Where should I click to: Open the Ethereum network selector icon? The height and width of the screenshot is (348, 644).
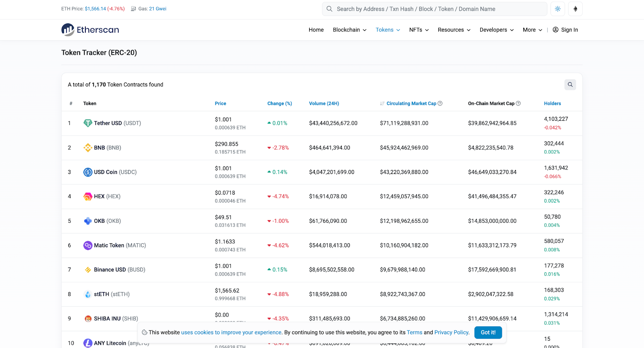[x=575, y=9]
